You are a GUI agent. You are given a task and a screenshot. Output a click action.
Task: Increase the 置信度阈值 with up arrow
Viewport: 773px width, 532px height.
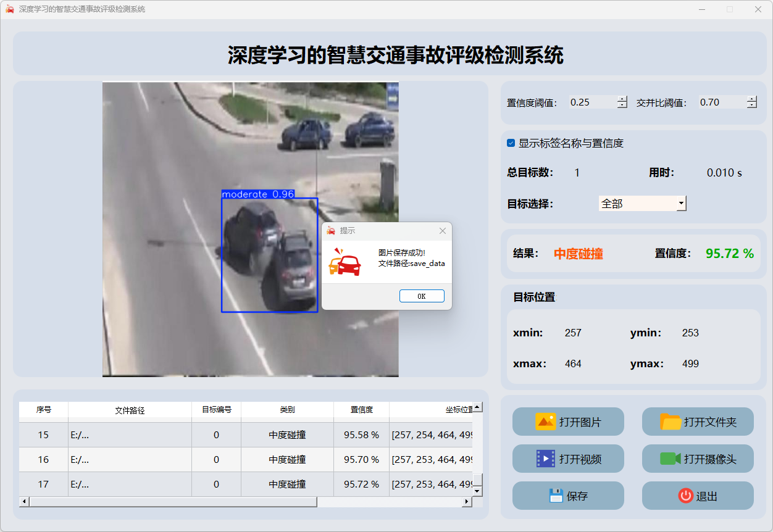pyautogui.click(x=622, y=99)
